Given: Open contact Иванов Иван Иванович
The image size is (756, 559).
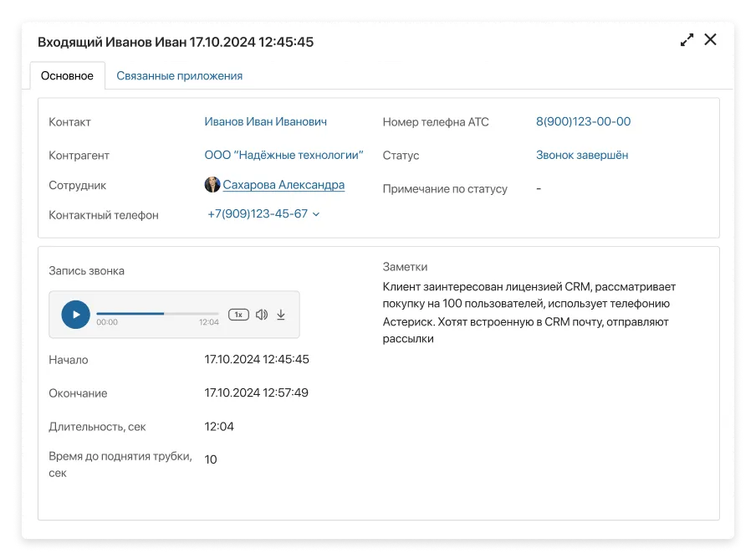Looking at the screenshot, I should [265, 121].
